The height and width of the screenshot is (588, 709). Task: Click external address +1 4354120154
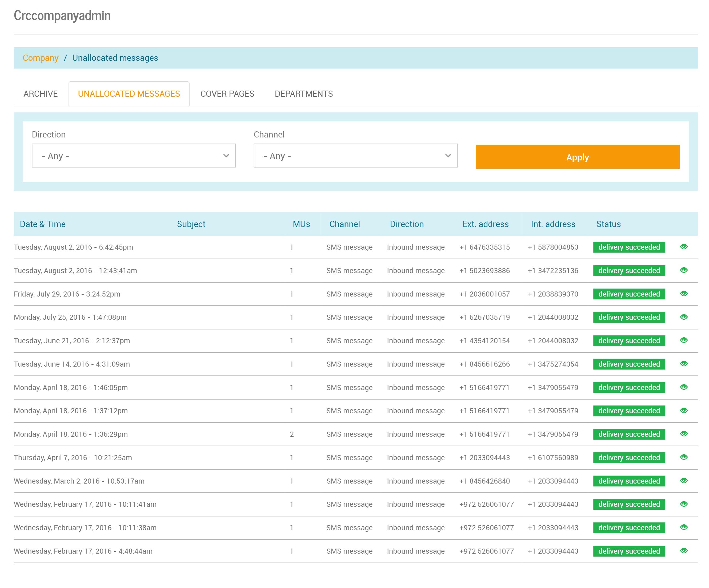[484, 341]
